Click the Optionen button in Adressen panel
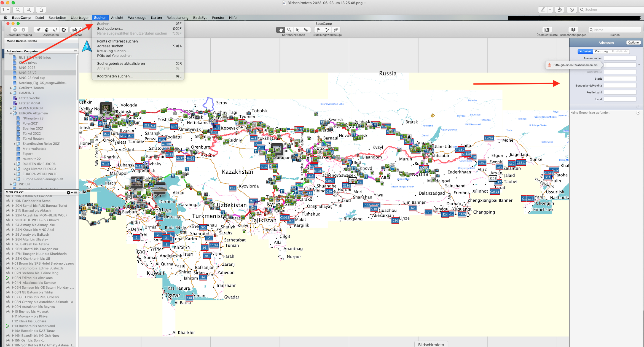644x347 pixels. (x=634, y=43)
